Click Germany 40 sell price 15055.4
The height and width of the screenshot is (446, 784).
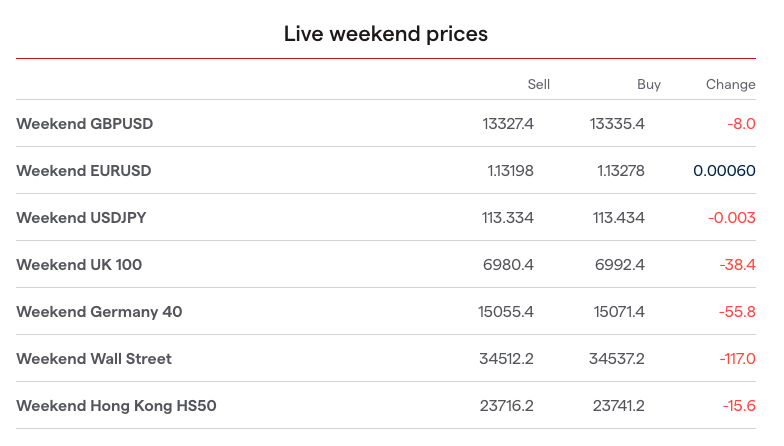506,312
